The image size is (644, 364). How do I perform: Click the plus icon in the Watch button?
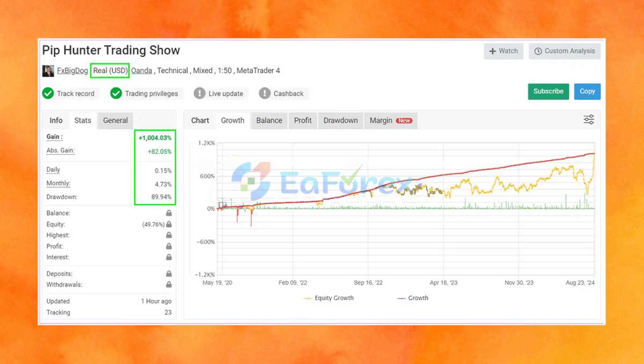click(x=493, y=51)
